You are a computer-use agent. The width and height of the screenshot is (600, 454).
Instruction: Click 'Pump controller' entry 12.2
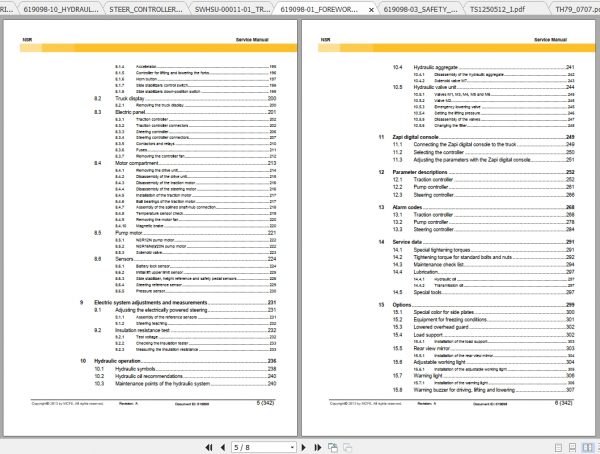pos(431,187)
